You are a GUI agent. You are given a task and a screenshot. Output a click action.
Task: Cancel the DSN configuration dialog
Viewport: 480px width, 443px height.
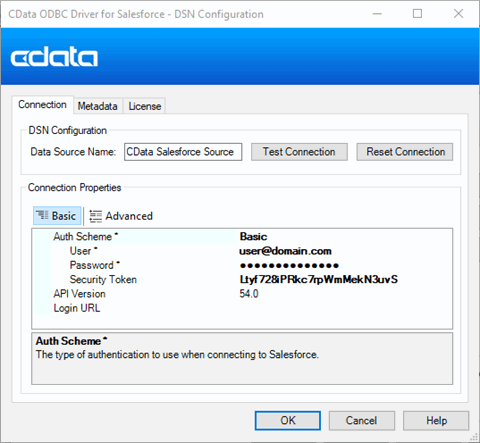point(362,421)
